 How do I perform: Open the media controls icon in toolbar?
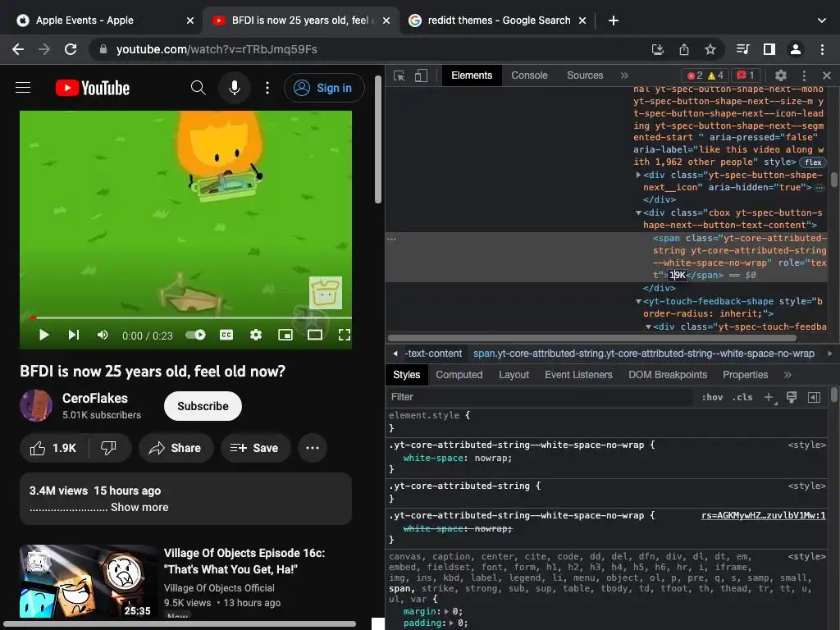click(742, 49)
